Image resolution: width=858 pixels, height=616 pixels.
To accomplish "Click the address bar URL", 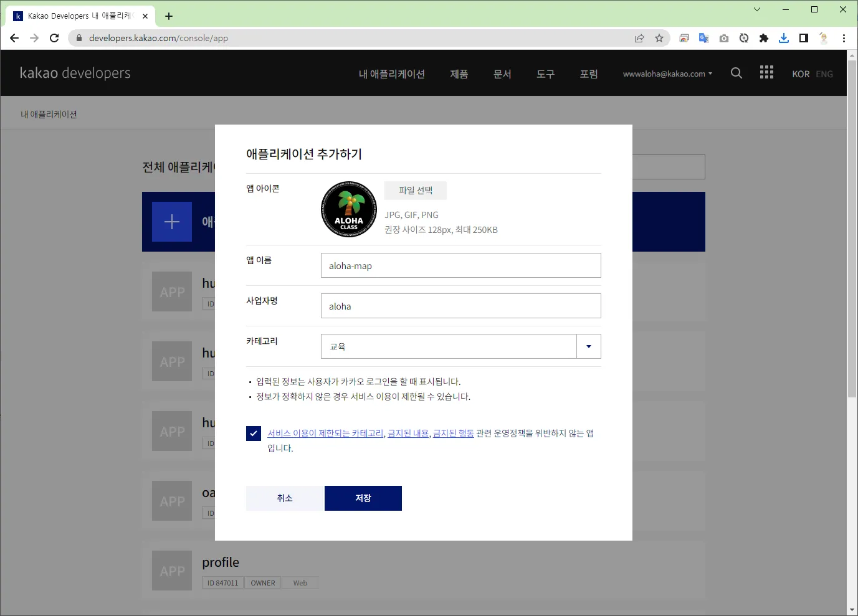I will point(158,38).
